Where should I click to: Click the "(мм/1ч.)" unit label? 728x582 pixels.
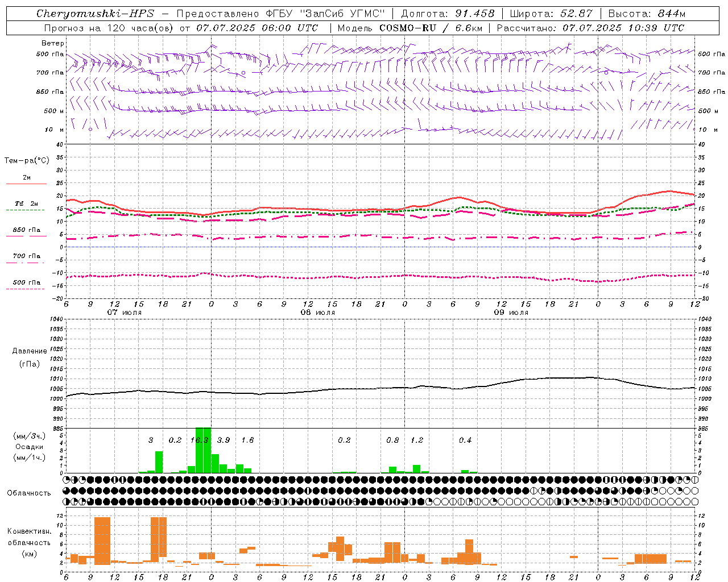pos(30,458)
